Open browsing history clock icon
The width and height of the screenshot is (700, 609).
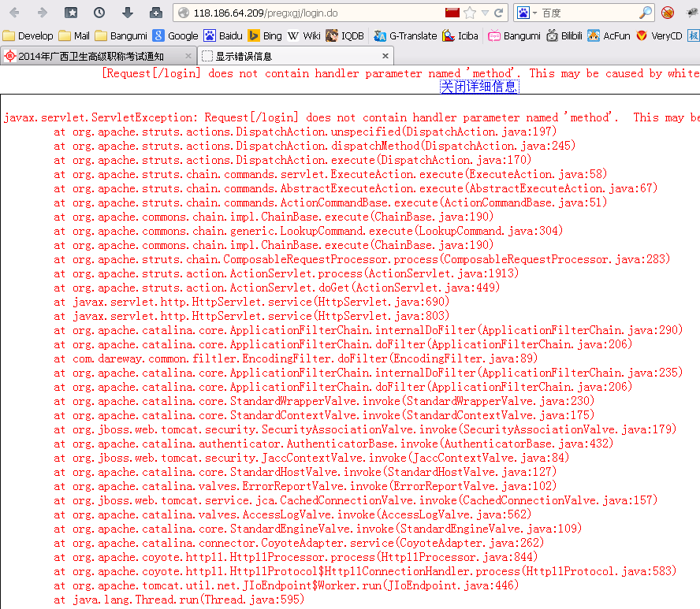tap(99, 13)
